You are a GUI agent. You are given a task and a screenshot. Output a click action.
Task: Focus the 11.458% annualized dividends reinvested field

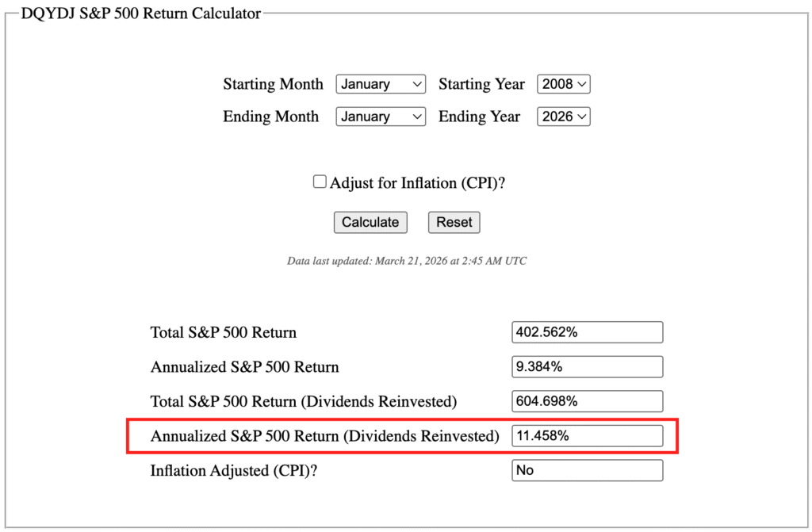[587, 435]
